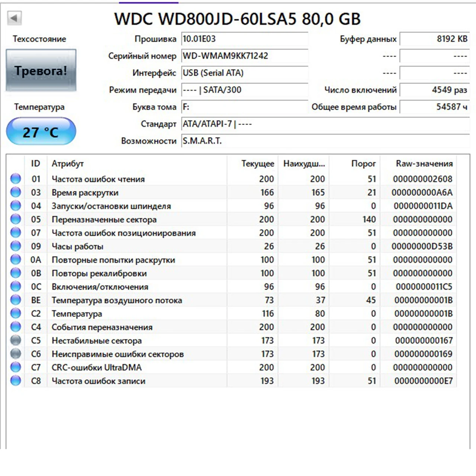Click the gray warning orb in row C5
The image size is (476, 476).
16,340
